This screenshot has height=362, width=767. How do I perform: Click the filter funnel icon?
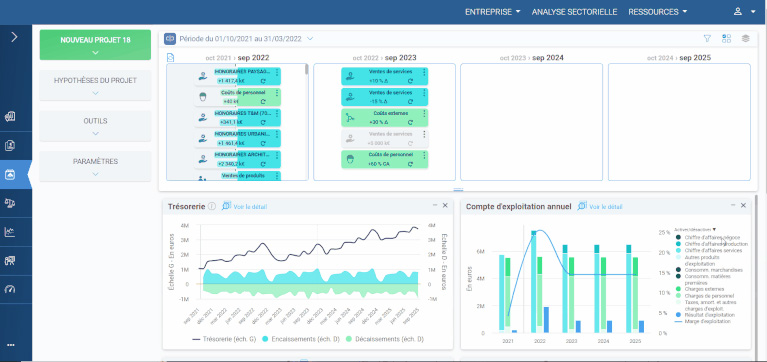(707, 38)
